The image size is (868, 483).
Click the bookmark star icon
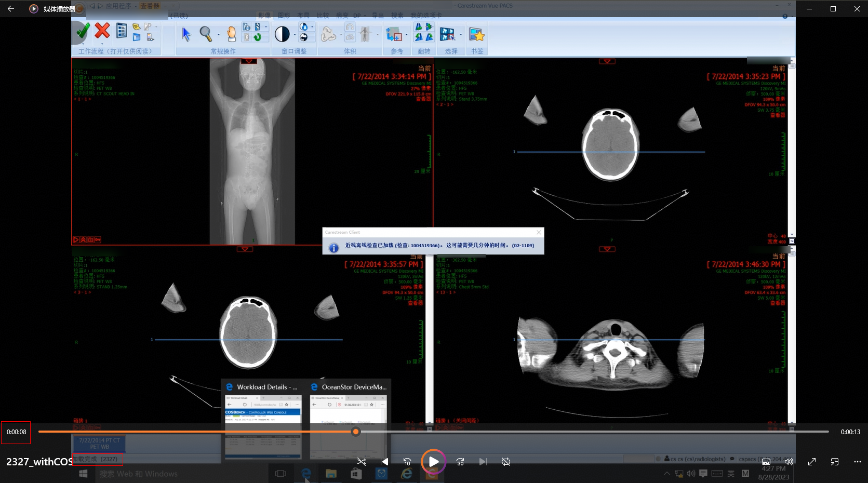477,34
